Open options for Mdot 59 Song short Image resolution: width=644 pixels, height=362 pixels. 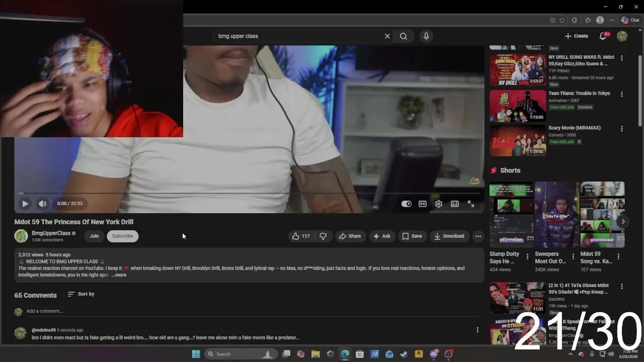618,256
